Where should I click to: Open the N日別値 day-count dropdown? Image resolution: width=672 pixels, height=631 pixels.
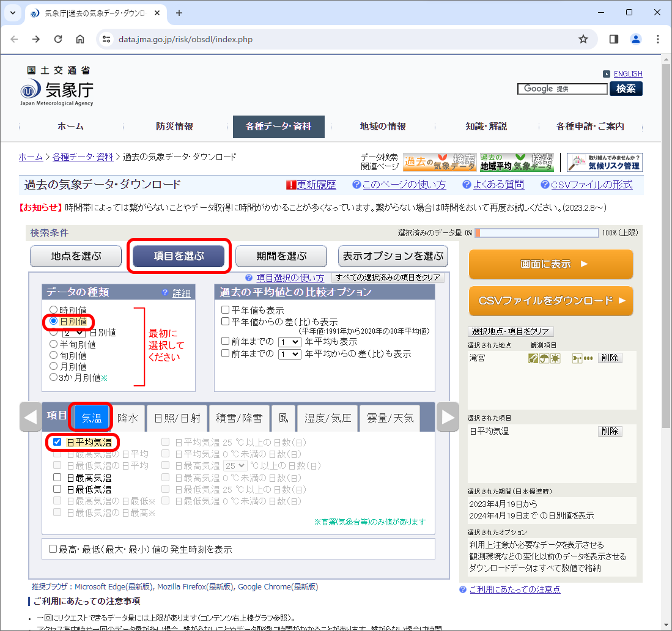click(x=74, y=333)
